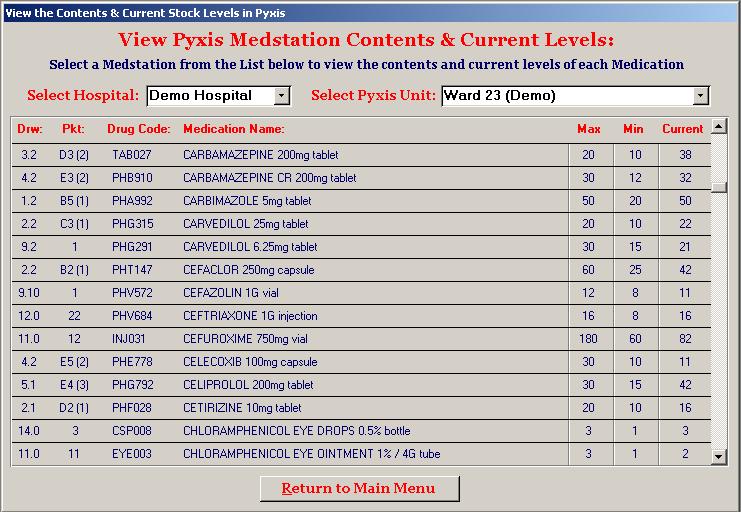Click the scrollbar down arrow
The width and height of the screenshot is (741, 512).
[x=719, y=457]
